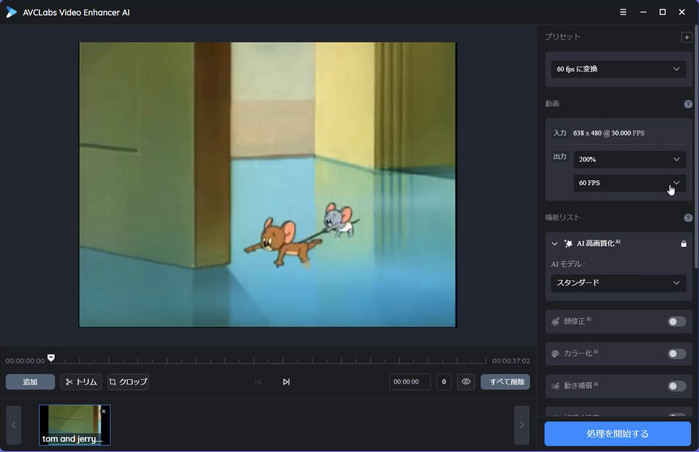Click the 00:00:00 time input field
Image resolution: width=699 pixels, height=452 pixels.
coord(410,382)
